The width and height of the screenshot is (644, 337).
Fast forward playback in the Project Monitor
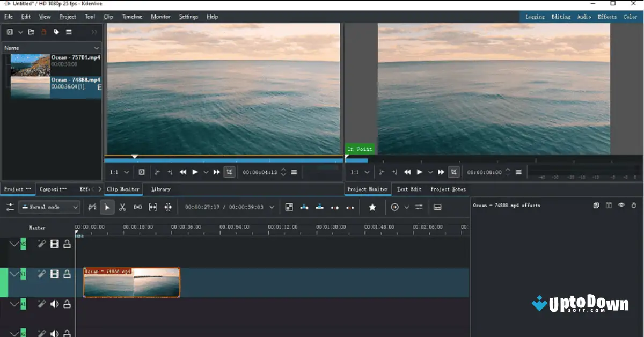[x=440, y=172]
